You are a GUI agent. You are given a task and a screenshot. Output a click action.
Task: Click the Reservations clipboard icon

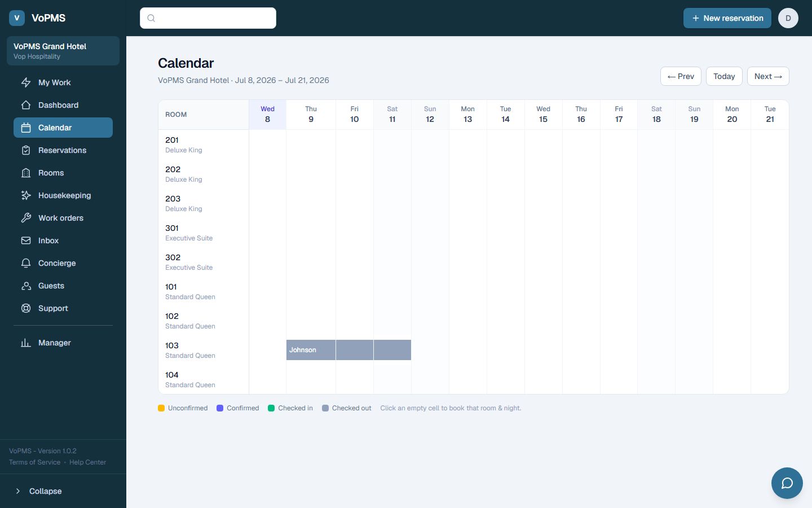[x=26, y=150]
